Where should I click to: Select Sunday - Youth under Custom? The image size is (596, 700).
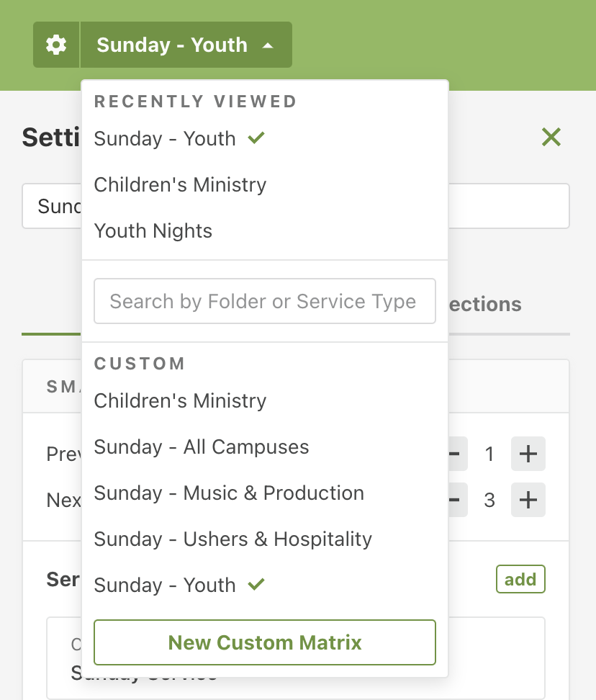click(165, 585)
